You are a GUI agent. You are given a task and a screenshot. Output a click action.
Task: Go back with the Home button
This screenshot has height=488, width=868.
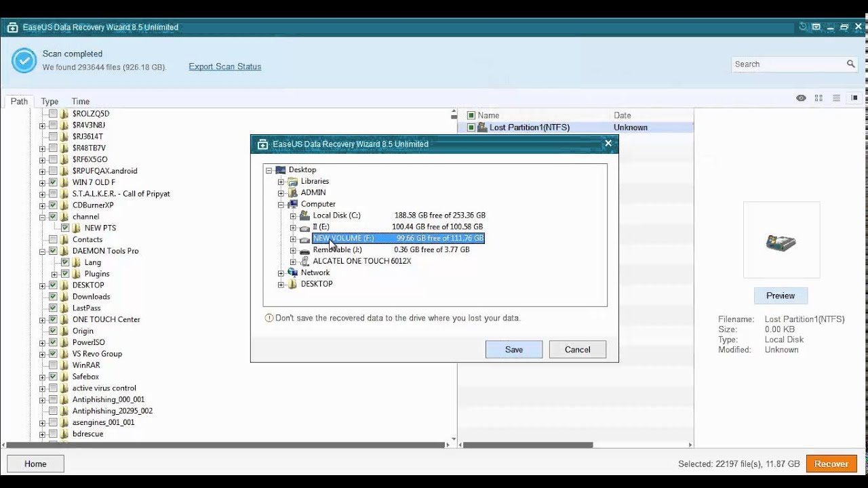tap(35, 464)
